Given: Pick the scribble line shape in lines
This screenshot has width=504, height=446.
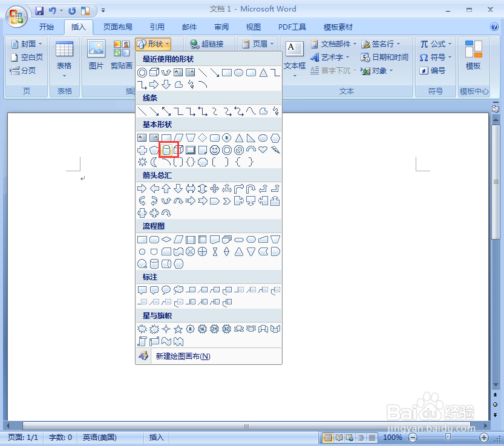Looking at the screenshot, I should pyautogui.click(x=275, y=111).
